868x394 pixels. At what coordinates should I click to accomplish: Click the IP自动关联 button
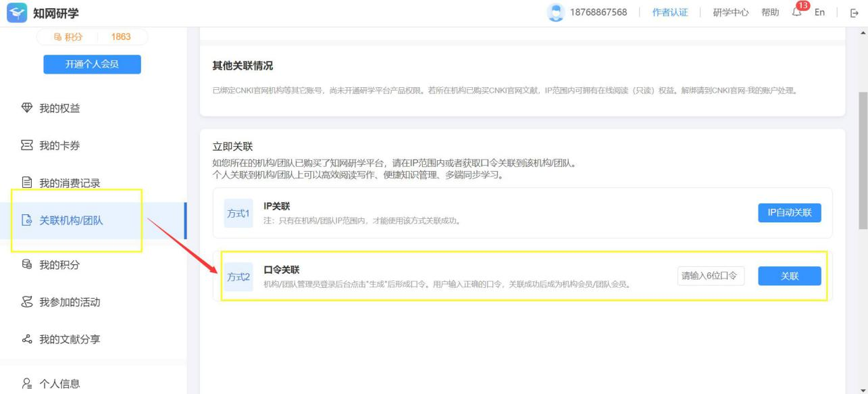pos(789,213)
